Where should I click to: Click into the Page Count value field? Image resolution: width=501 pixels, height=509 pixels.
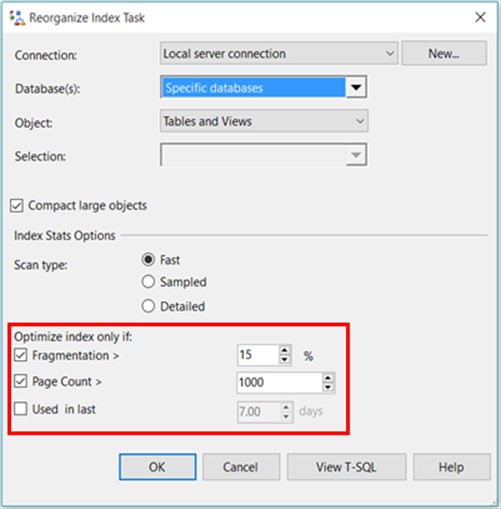pyautogui.click(x=279, y=382)
